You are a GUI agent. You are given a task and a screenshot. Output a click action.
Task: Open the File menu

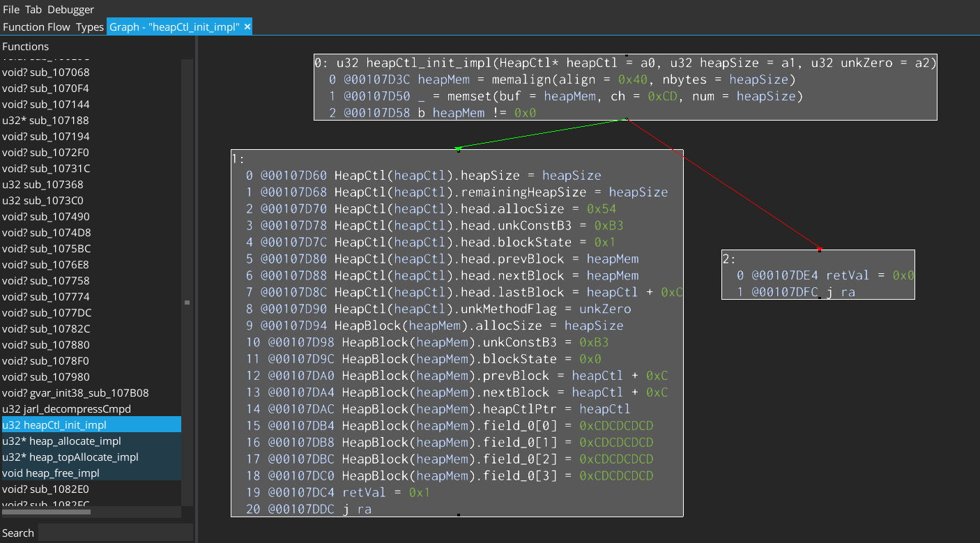point(11,10)
